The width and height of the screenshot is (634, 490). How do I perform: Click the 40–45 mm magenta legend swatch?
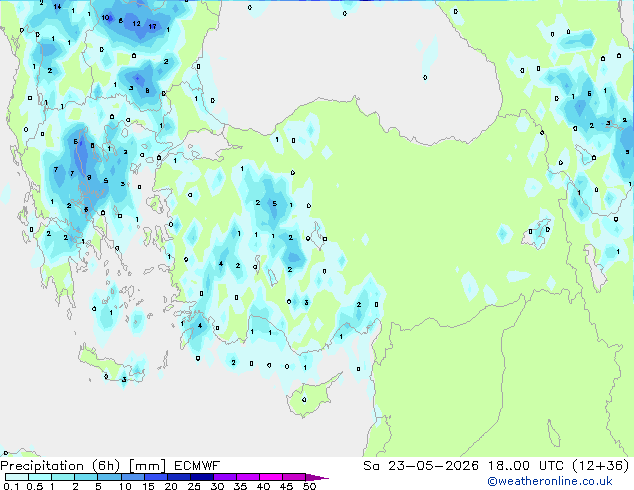(x=271, y=477)
